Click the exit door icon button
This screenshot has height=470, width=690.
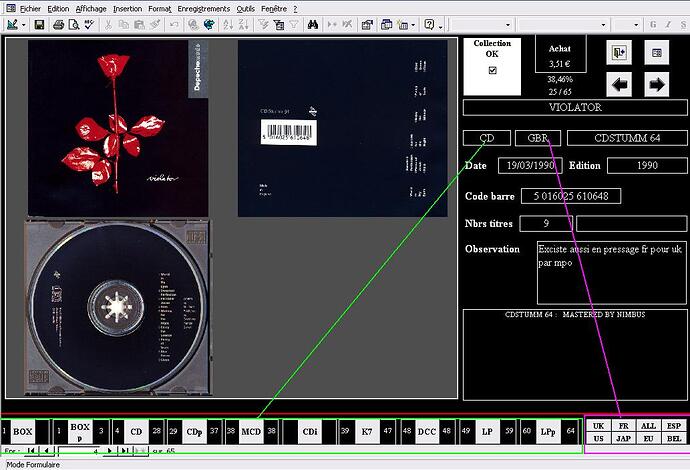click(x=619, y=52)
